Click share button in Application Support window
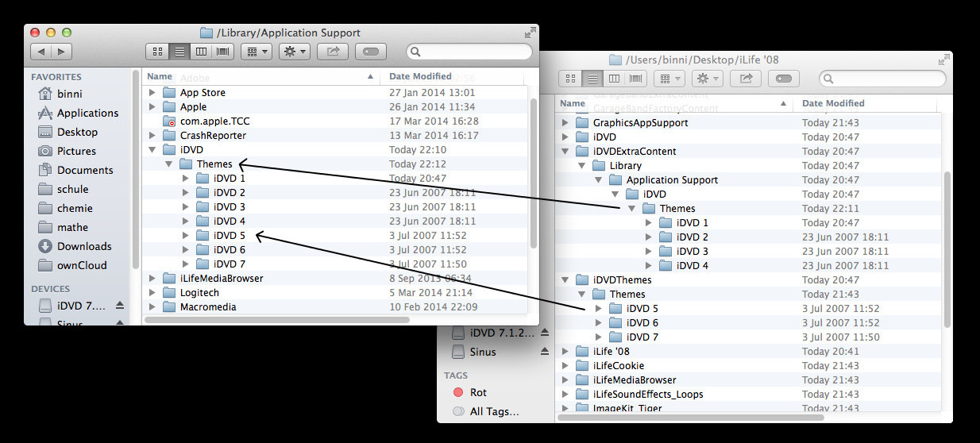Image resolution: width=980 pixels, height=443 pixels. tap(333, 52)
